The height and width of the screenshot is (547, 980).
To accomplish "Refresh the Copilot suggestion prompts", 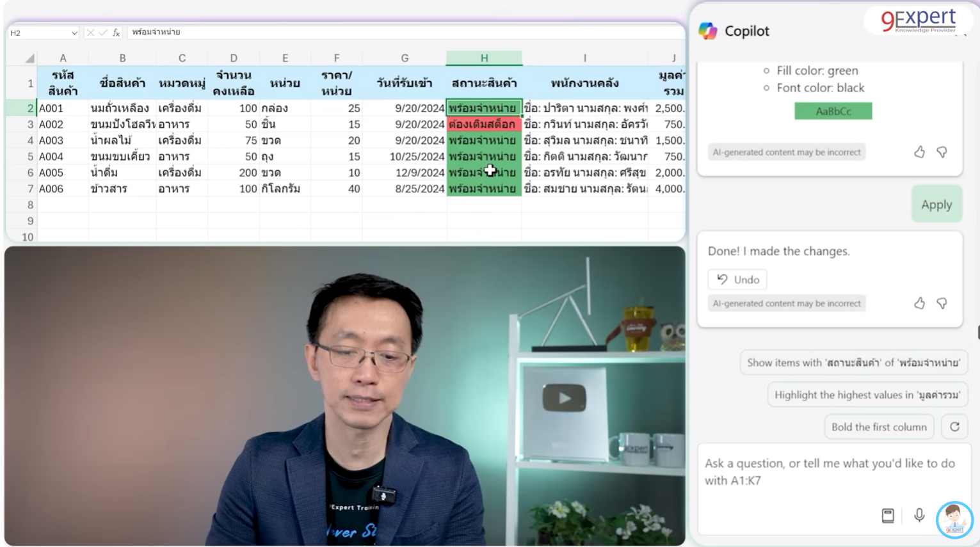I will [954, 426].
